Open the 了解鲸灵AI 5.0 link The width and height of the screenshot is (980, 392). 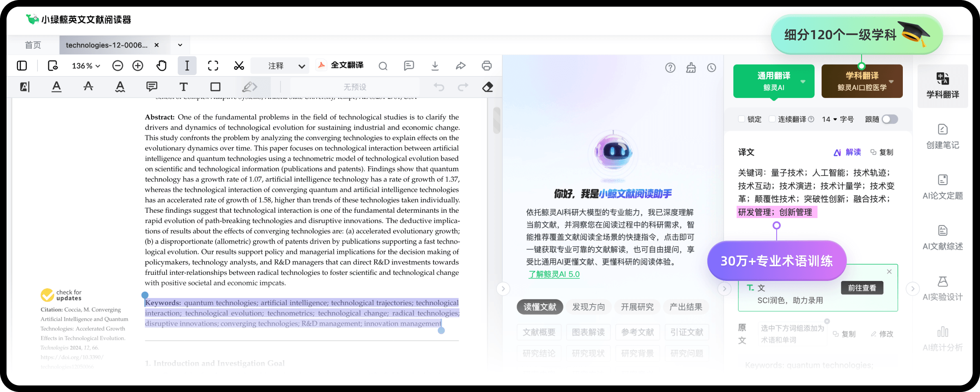554,274
